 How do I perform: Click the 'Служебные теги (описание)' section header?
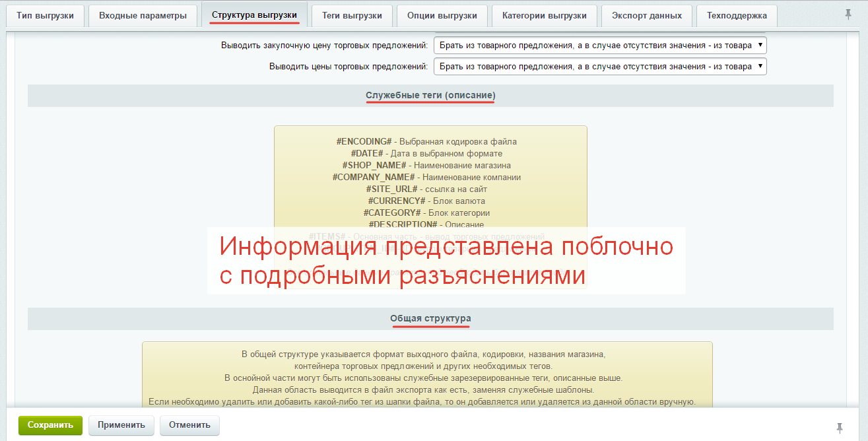pos(430,96)
